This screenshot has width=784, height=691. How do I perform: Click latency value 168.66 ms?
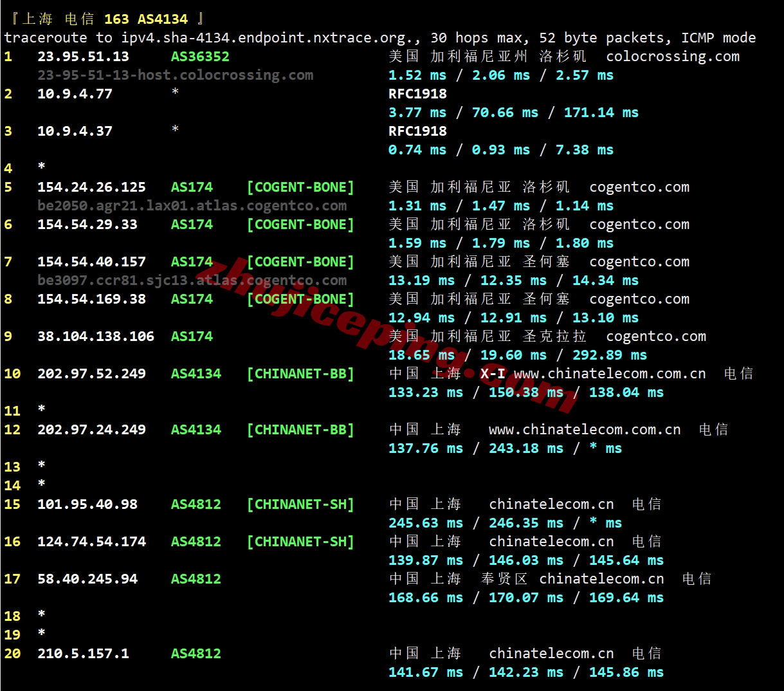(x=426, y=598)
